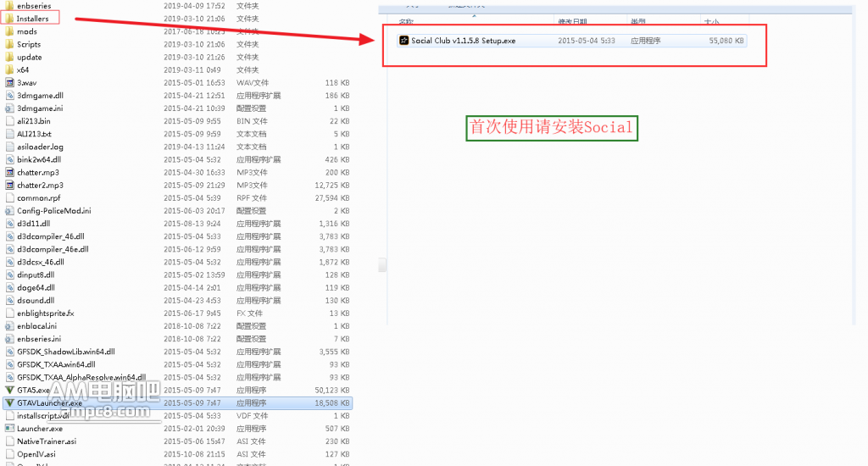Click the Installers folder icon
The height and width of the screenshot is (466, 868).
[9, 19]
